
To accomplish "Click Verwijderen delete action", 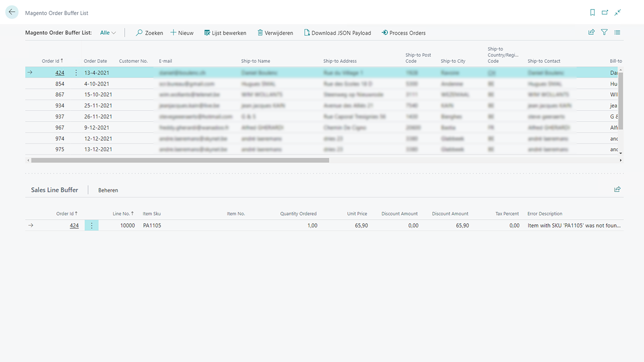I will [x=275, y=33].
